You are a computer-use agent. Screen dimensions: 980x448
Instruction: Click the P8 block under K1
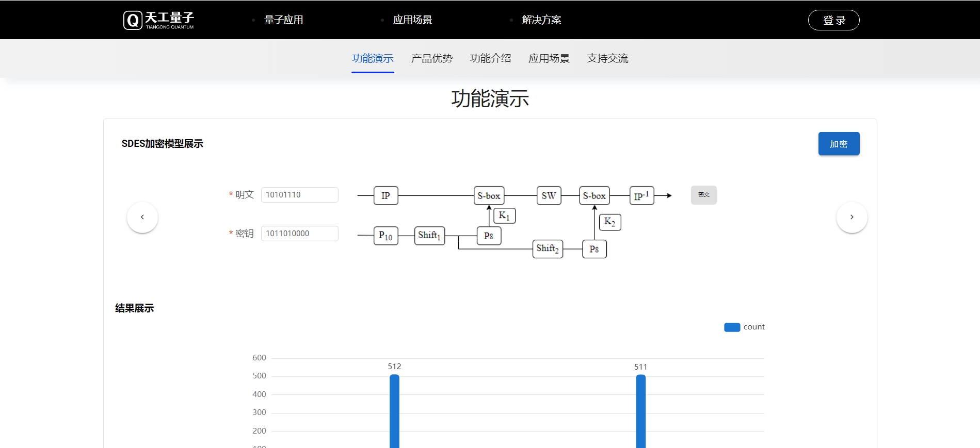tap(489, 236)
